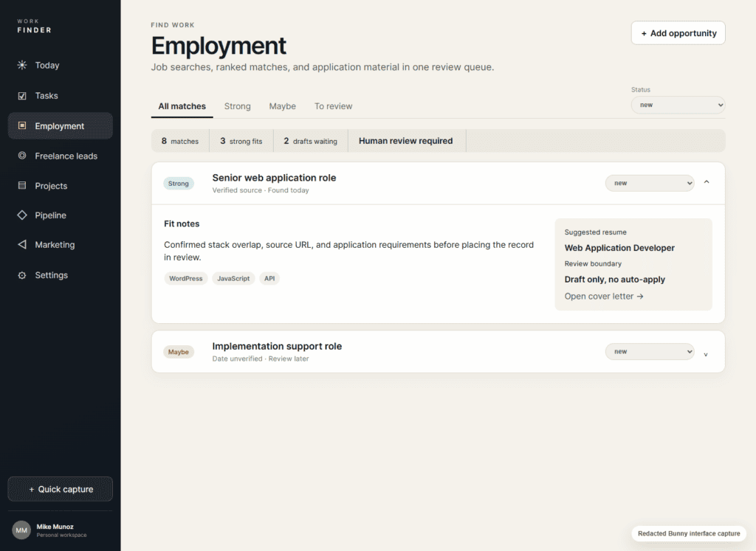
Task: Click the Freelance leads target icon
Action: [x=22, y=156]
